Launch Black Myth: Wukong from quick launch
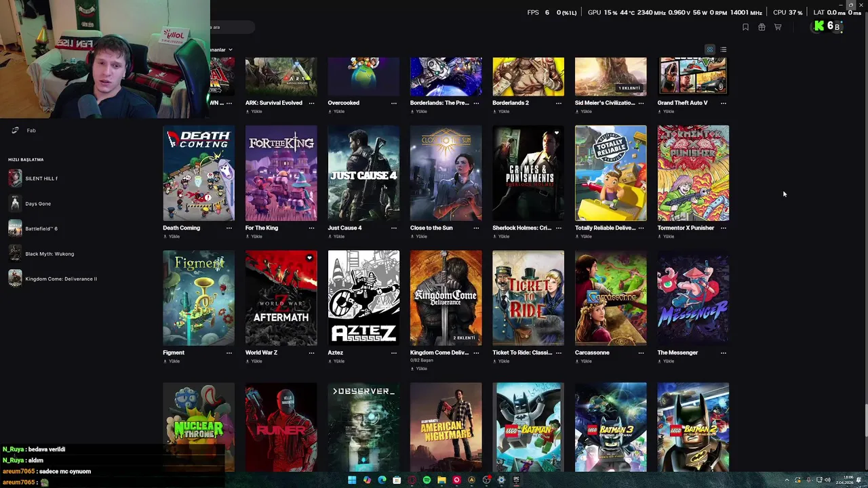868x488 pixels. pyautogui.click(x=42, y=253)
